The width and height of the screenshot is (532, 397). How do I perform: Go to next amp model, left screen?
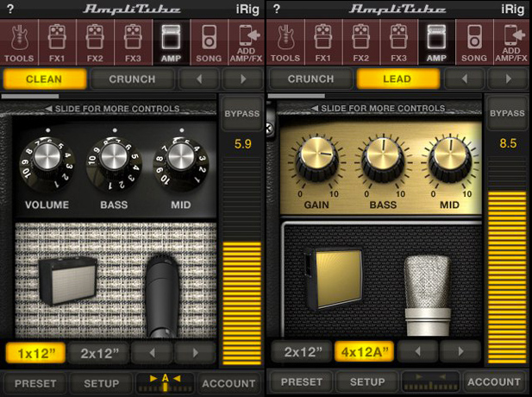point(243,79)
